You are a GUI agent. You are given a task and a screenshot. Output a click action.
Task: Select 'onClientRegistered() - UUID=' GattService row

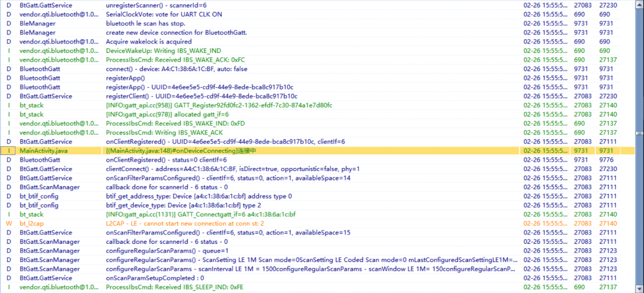point(317,142)
